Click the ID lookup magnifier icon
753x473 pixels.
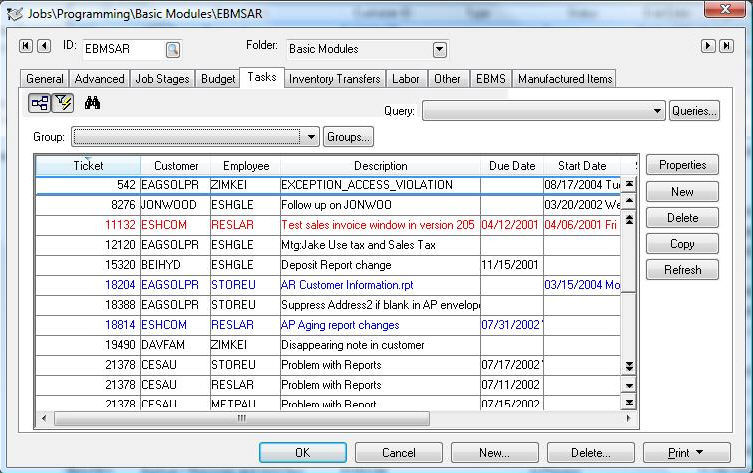[172, 49]
